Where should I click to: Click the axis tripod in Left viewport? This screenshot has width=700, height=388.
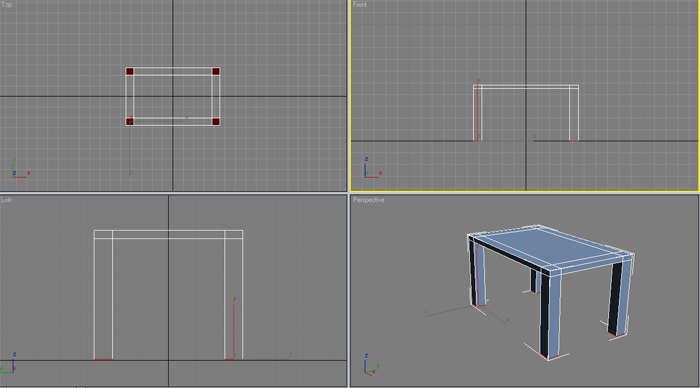click(x=9, y=363)
